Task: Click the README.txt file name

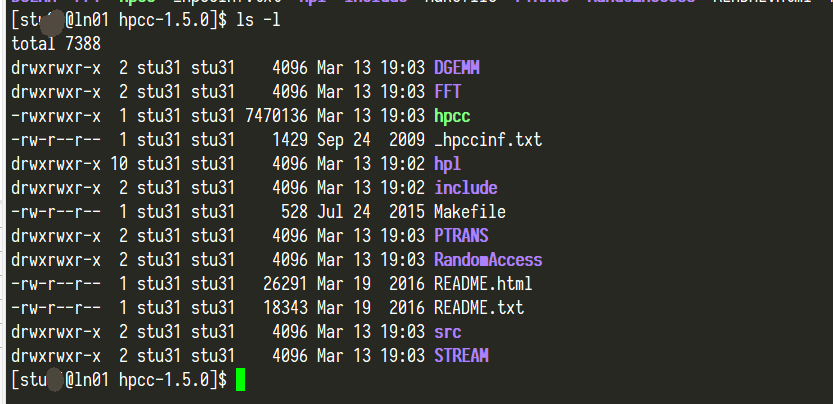Action: tap(478, 308)
